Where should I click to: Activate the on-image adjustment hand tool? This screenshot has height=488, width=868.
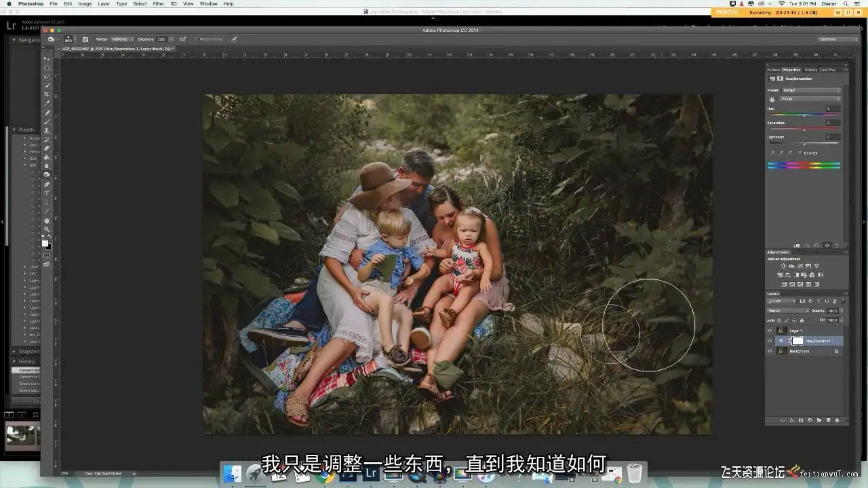tap(771, 100)
